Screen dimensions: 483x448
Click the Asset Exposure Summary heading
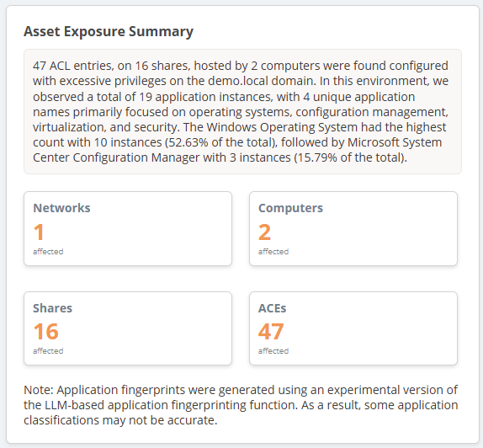point(109,32)
